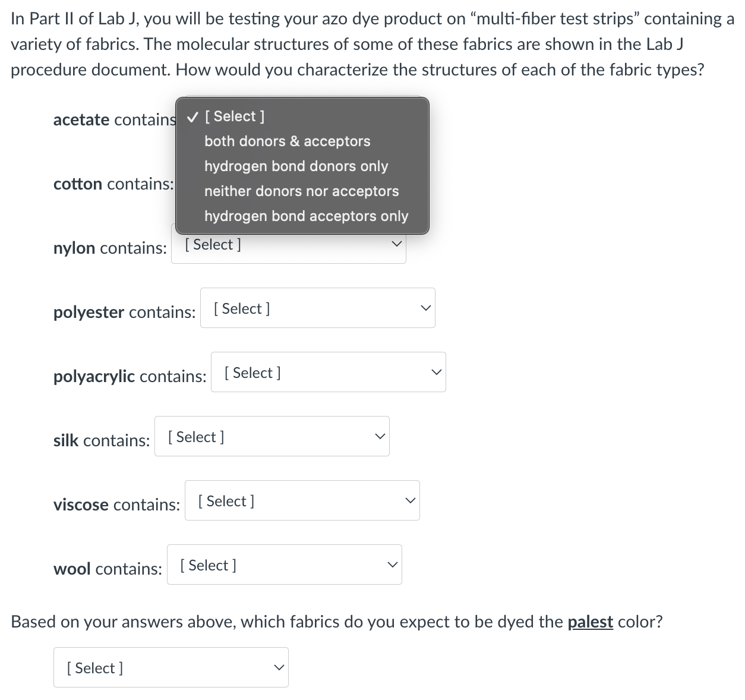Screen dimensions: 745x700
Task: Open the silk contains select box
Action: (272, 437)
